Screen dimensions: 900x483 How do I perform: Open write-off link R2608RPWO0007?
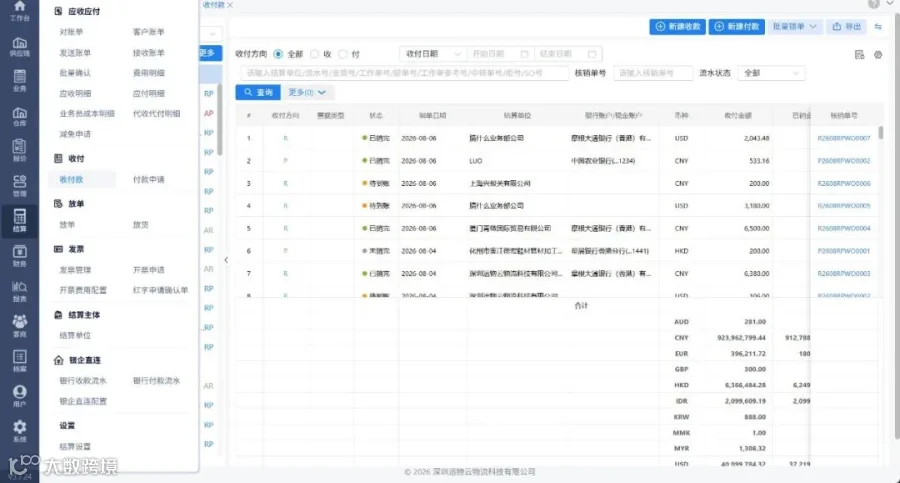(843, 138)
